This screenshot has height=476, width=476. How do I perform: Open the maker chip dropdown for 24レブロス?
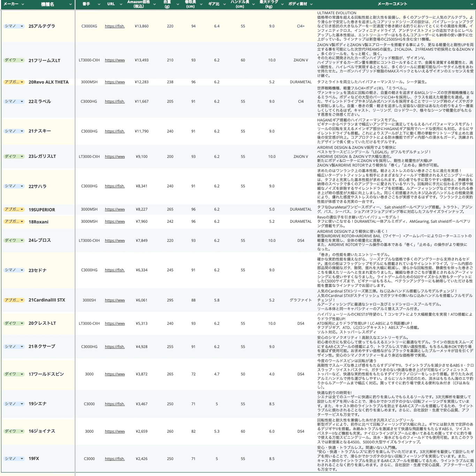coord(22,240)
